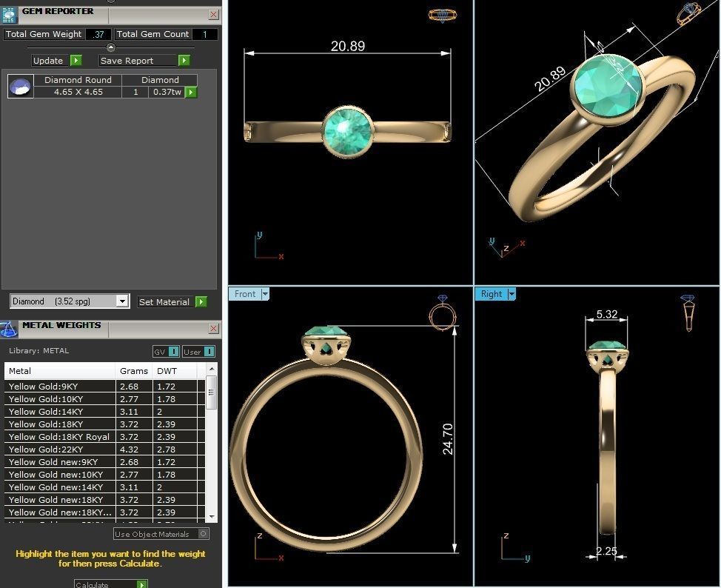
Task: Click the 2.25 band width dimension text
Action: pos(606,551)
